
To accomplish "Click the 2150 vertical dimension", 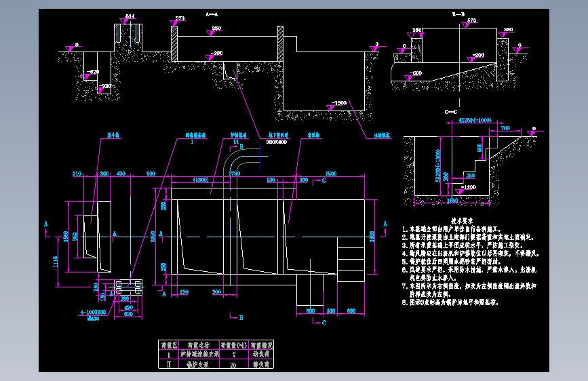I will (153, 236).
